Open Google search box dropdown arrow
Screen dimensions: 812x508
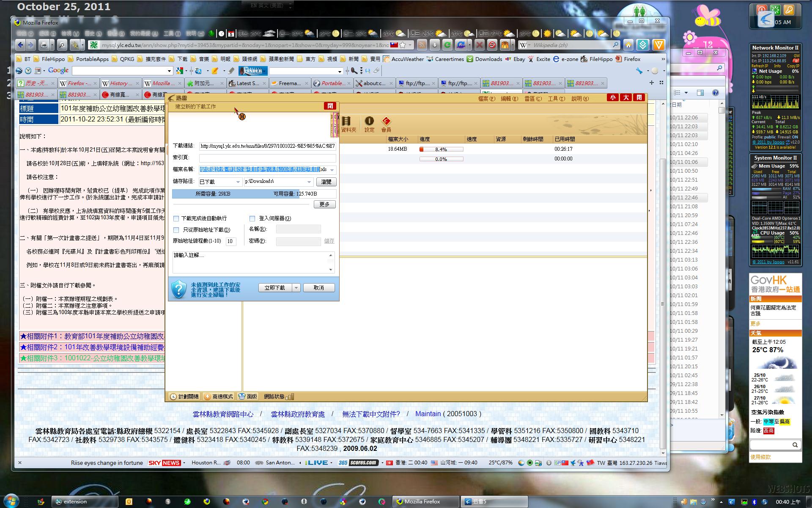tap(169, 71)
